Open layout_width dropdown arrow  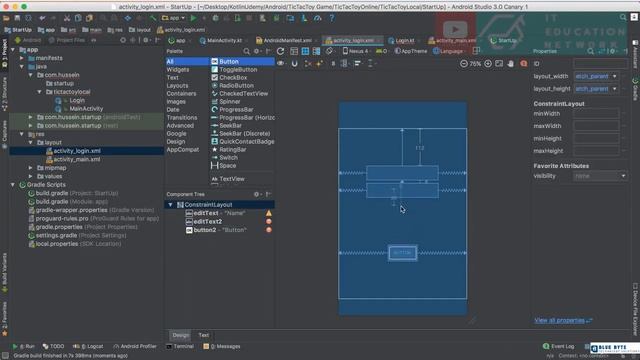pyautogui.click(x=614, y=76)
